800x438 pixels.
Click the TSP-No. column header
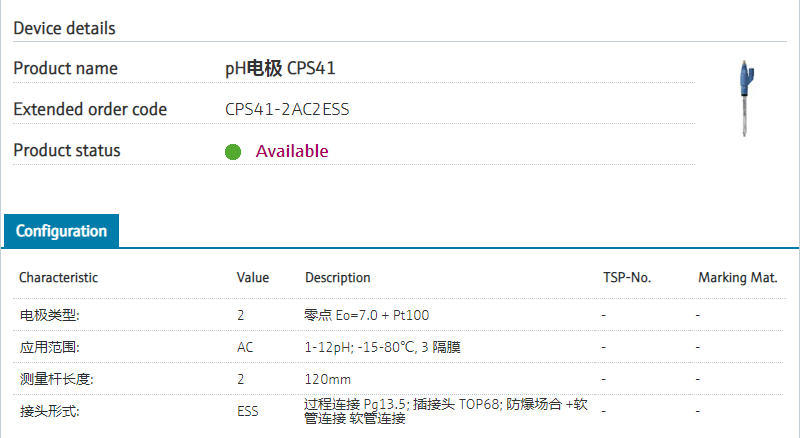click(x=627, y=277)
